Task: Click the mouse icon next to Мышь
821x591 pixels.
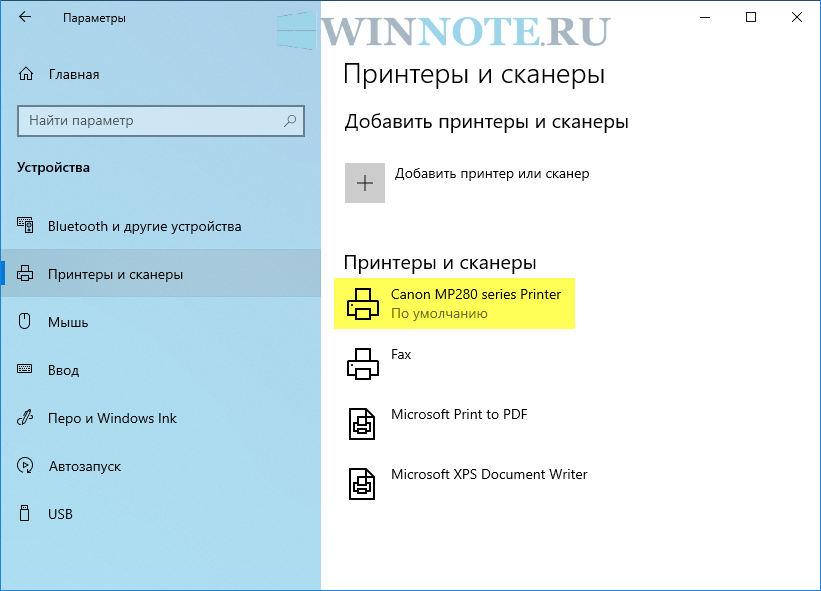Action: click(26, 322)
